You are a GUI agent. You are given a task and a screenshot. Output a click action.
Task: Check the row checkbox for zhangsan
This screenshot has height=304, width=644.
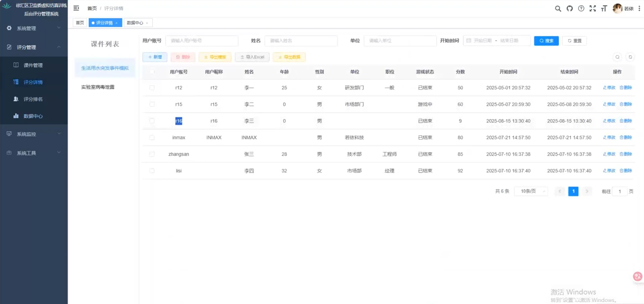152,154
